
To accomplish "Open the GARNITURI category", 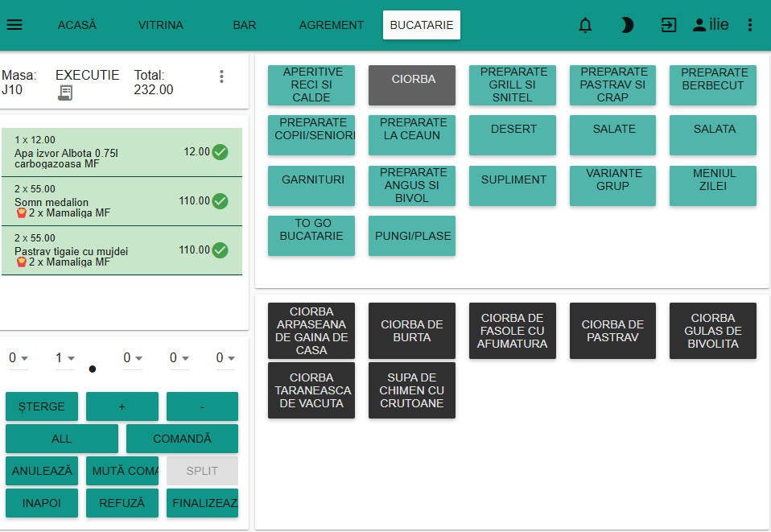I will pos(311,186).
